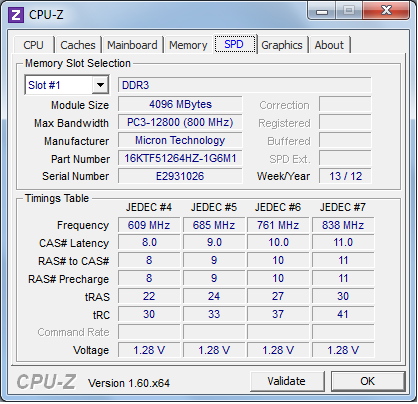418x404 pixels.
Task: Click the JEDEC #7 voltage 1.28 V cell
Action: [x=343, y=350]
